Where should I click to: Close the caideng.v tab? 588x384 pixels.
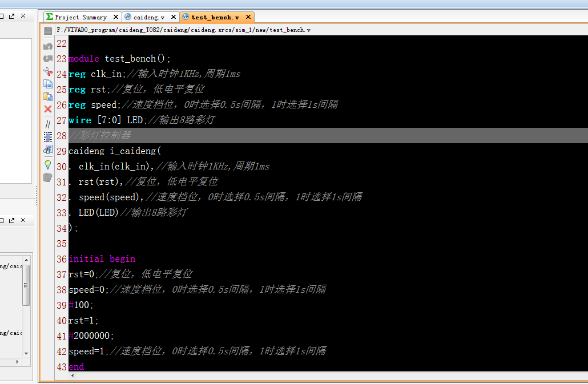click(x=173, y=17)
